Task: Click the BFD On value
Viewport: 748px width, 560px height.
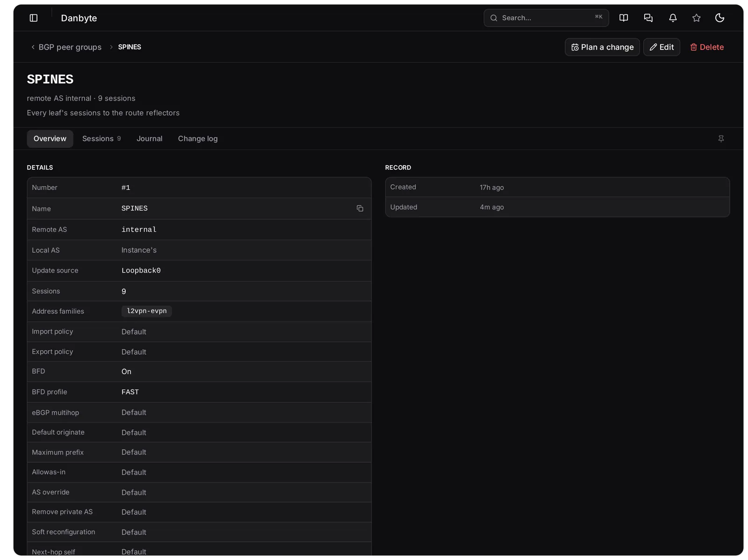Action: (126, 372)
